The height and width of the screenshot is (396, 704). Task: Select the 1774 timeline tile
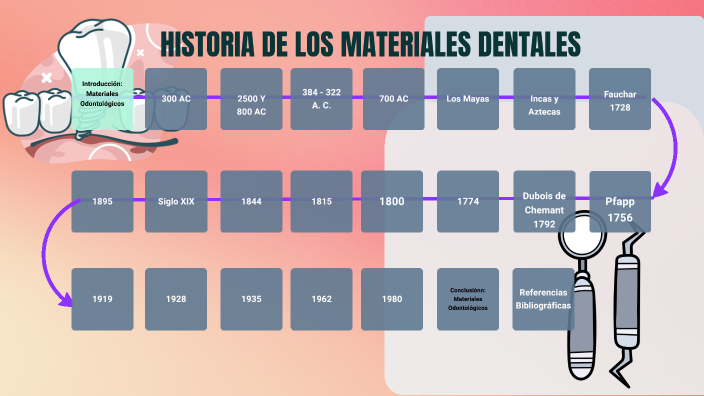point(468,202)
